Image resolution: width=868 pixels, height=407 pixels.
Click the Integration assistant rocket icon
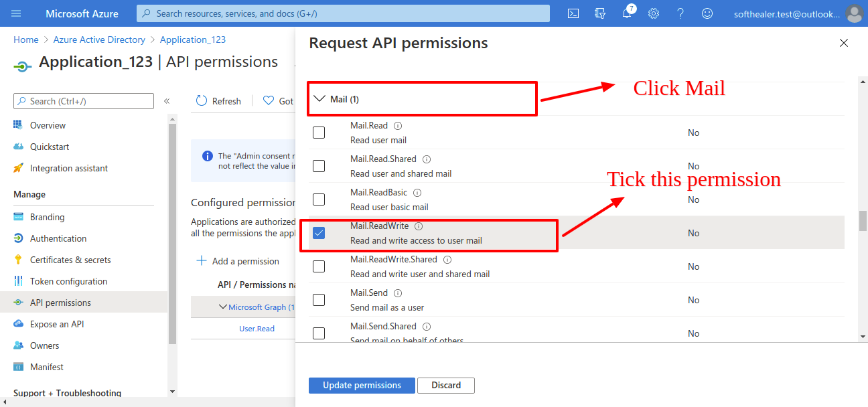pyautogui.click(x=18, y=168)
